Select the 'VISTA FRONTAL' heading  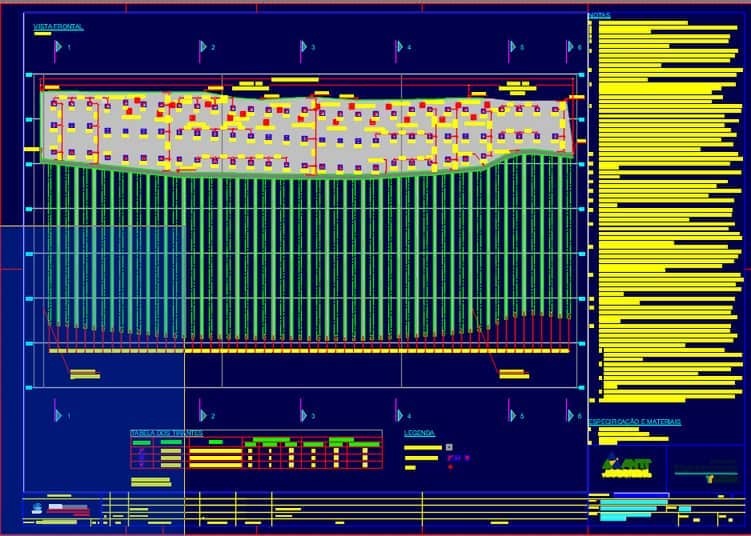tap(58, 27)
